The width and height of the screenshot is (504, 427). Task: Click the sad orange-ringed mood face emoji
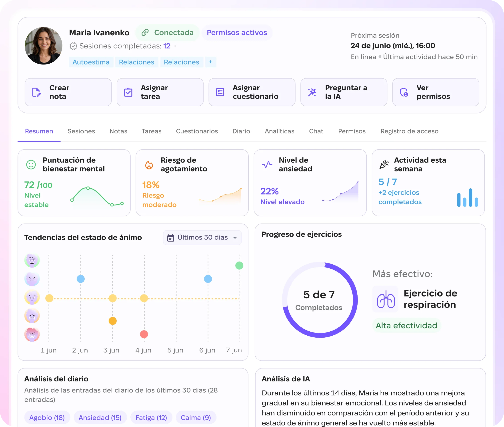coord(32,316)
